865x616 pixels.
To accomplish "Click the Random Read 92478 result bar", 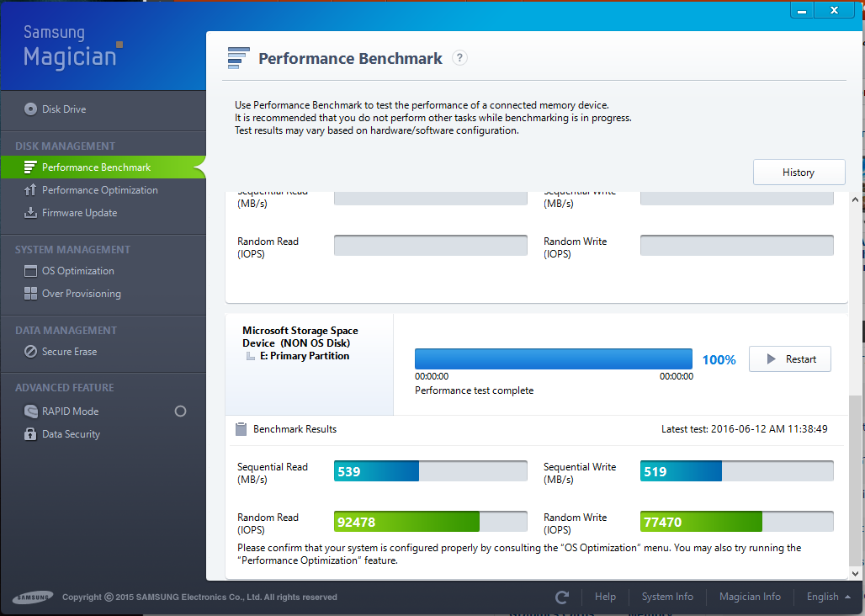I will click(431, 521).
